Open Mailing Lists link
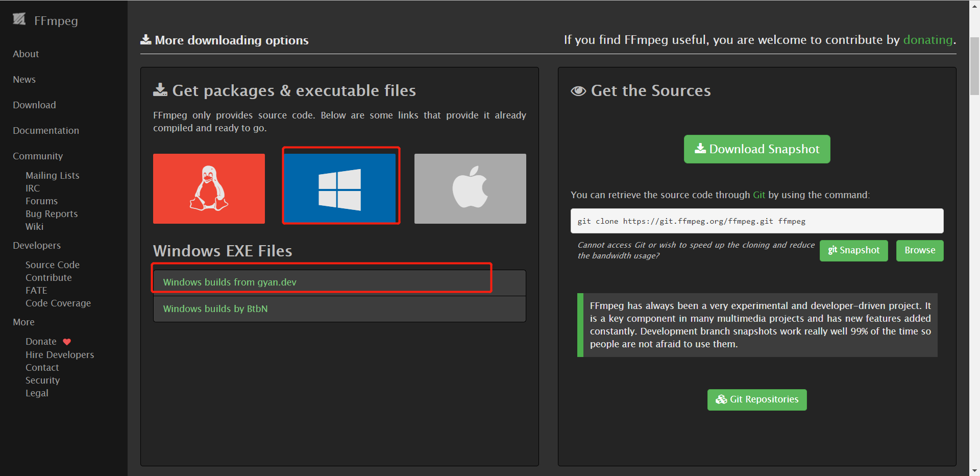Viewport: 980px width, 476px height. 53,176
